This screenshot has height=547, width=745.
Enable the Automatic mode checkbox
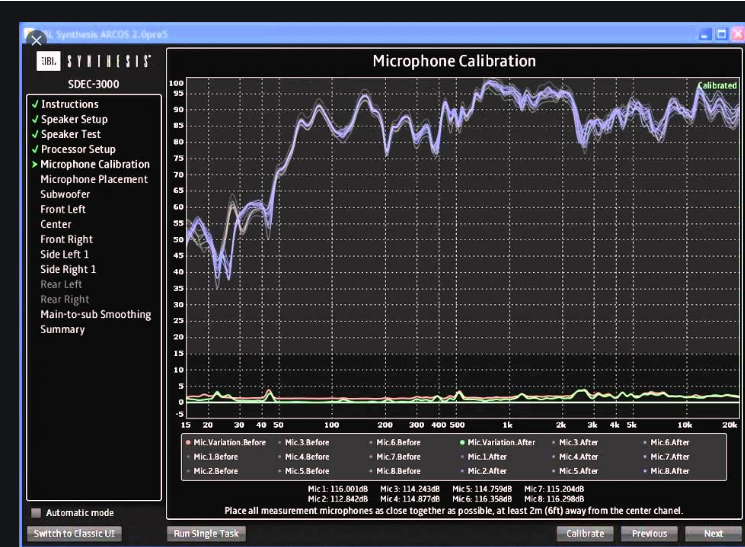click(36, 513)
